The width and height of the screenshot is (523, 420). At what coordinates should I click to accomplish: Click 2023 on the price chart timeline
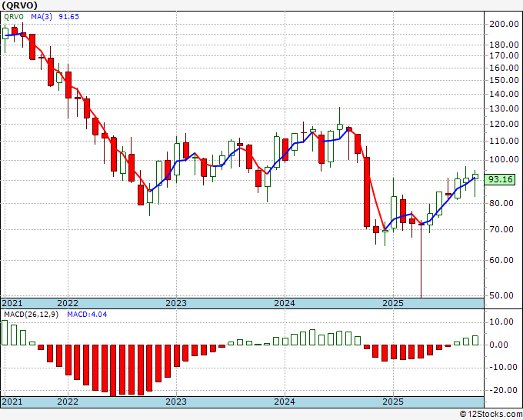[176, 304]
